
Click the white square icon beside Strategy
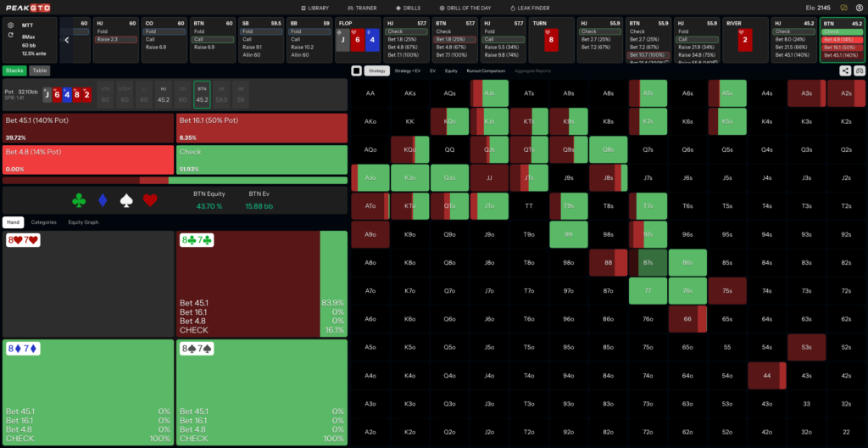pos(357,70)
